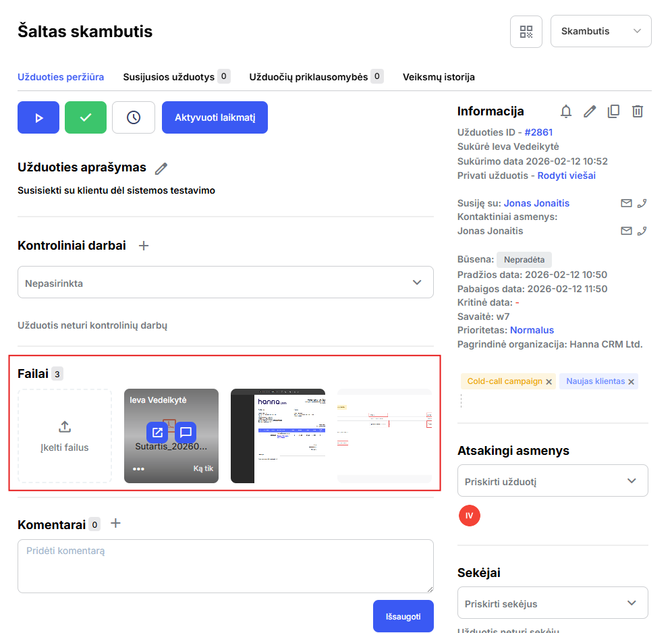Delete the task with trash icon
The height and width of the screenshot is (633, 672).
pos(638,111)
